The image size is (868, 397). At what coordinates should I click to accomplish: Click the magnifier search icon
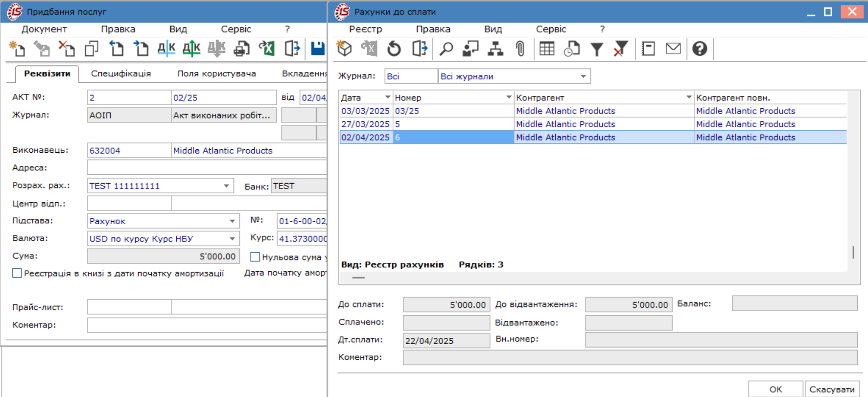click(x=446, y=48)
